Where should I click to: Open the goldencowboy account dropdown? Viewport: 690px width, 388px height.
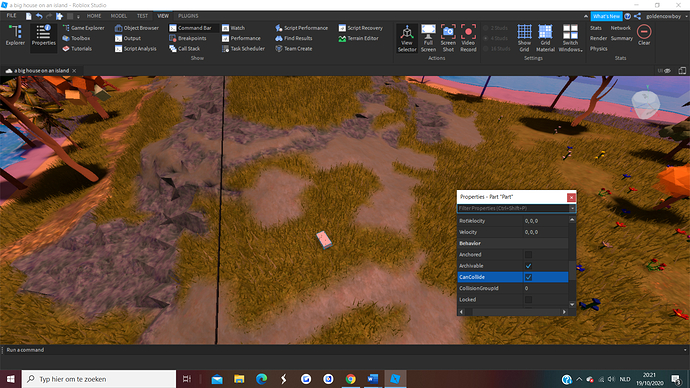point(667,16)
